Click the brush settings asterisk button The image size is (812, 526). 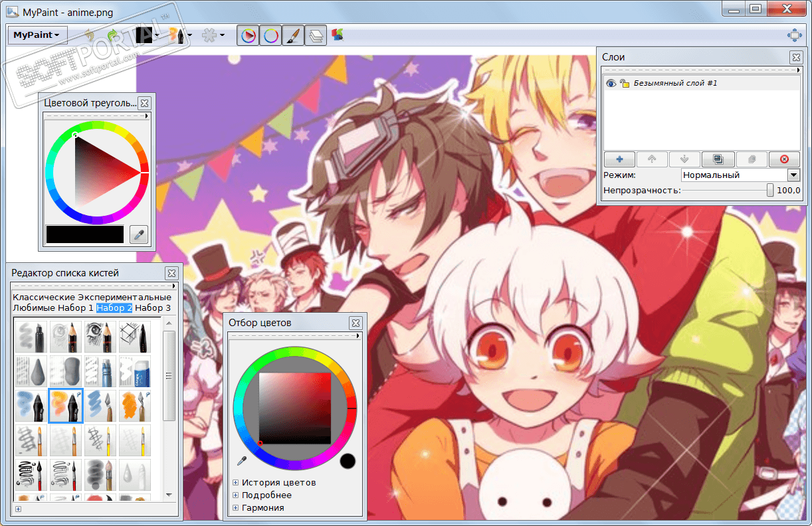pos(209,35)
